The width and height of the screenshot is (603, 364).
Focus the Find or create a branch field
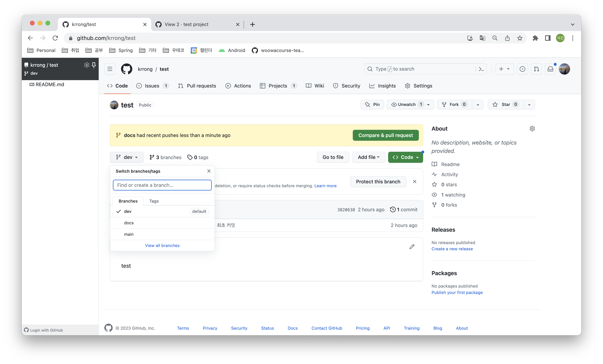(162, 185)
